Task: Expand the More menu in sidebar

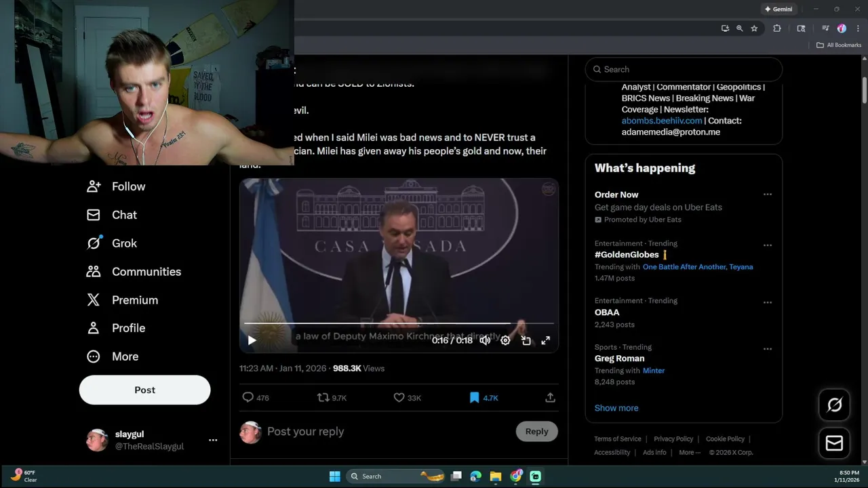Action: coord(113,357)
